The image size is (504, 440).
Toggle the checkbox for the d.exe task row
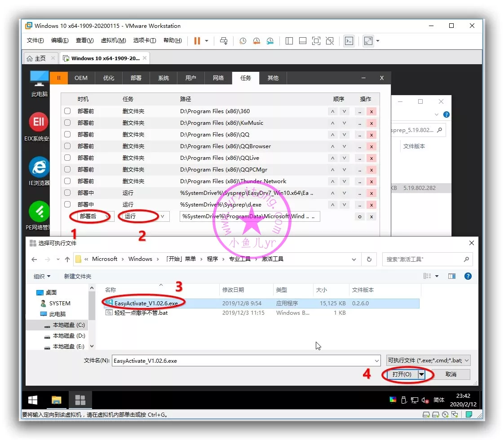pyautogui.click(x=67, y=204)
